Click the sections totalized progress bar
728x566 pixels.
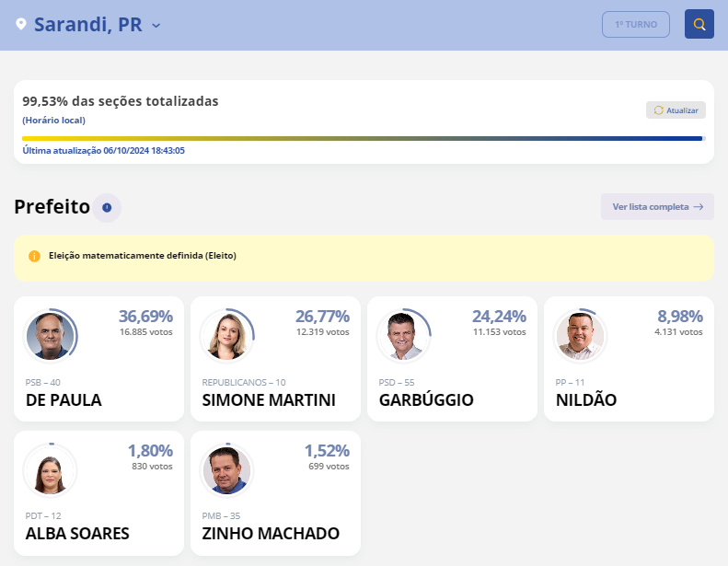point(363,139)
